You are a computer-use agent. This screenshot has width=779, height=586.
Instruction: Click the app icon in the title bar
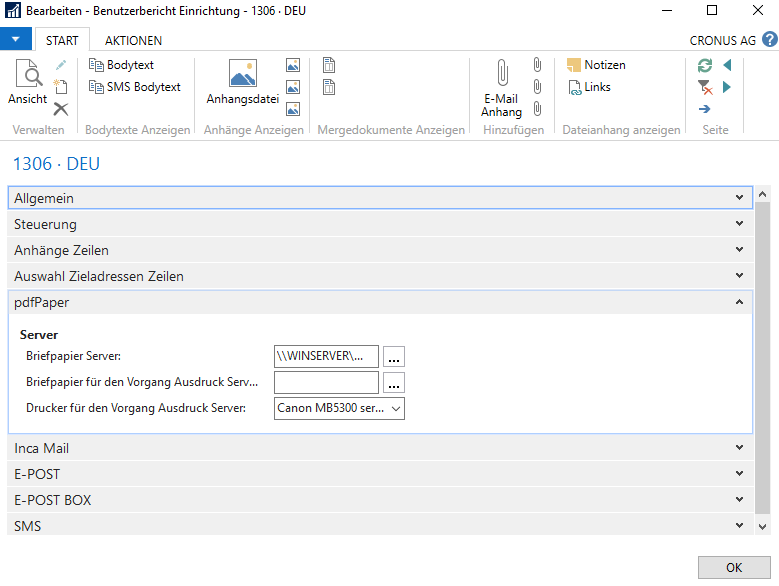tap(12, 10)
